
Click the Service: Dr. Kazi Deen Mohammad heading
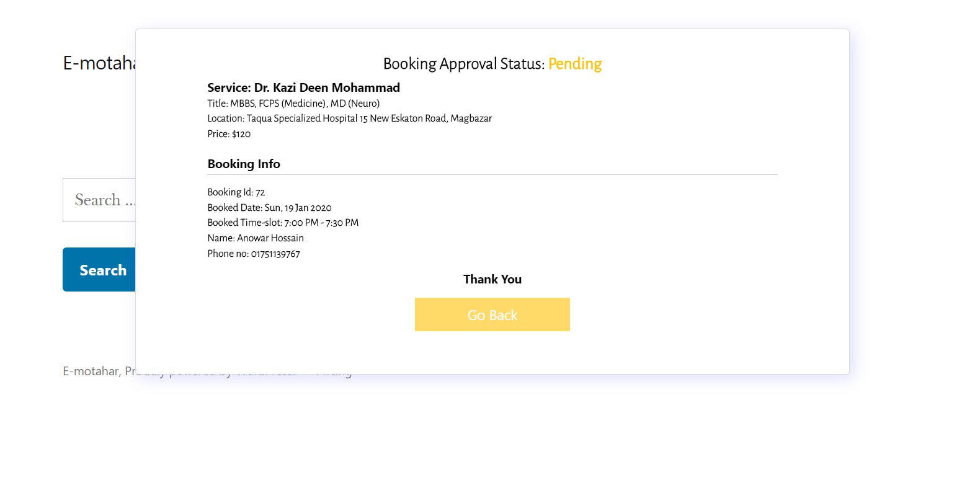pyautogui.click(x=303, y=87)
